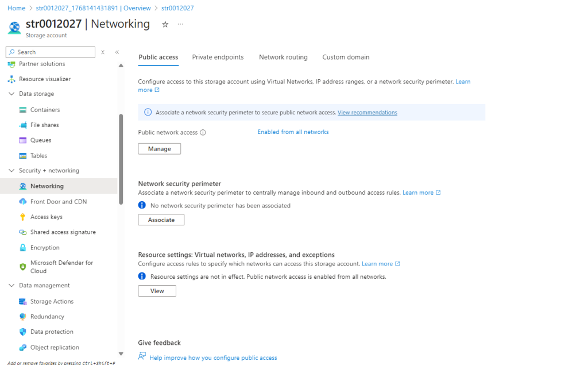This screenshot has height=365, width=588.
Task: Click the Tables icon in sidebar
Action: tap(23, 156)
